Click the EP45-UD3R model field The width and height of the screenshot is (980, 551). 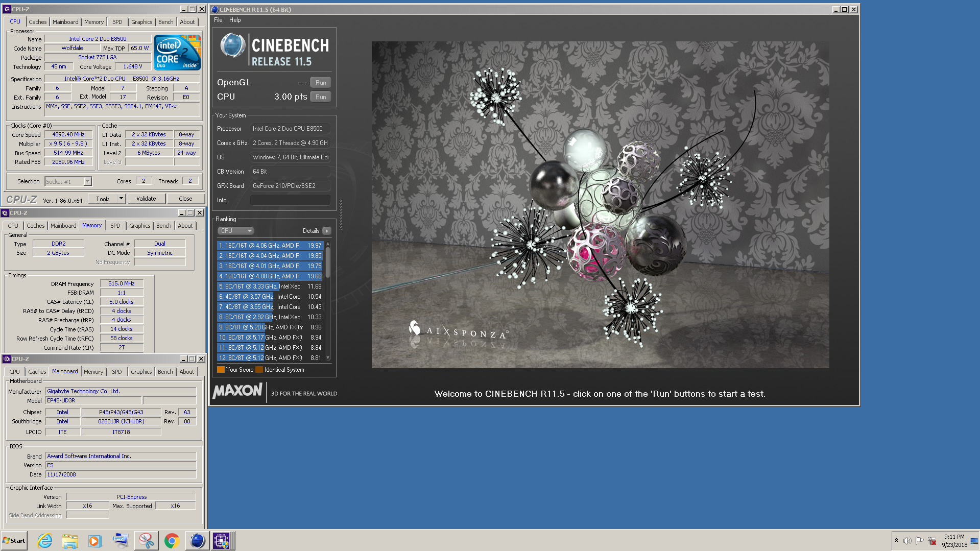pos(93,400)
